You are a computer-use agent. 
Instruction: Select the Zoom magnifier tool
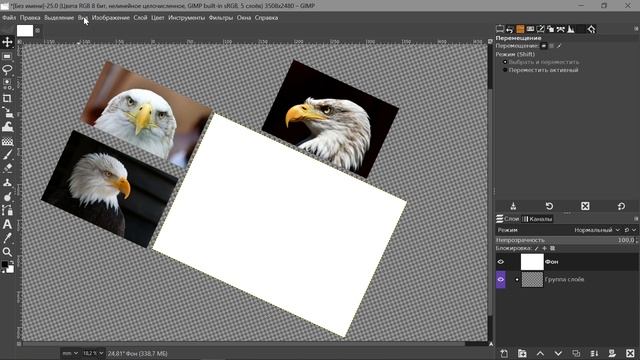click(7, 252)
